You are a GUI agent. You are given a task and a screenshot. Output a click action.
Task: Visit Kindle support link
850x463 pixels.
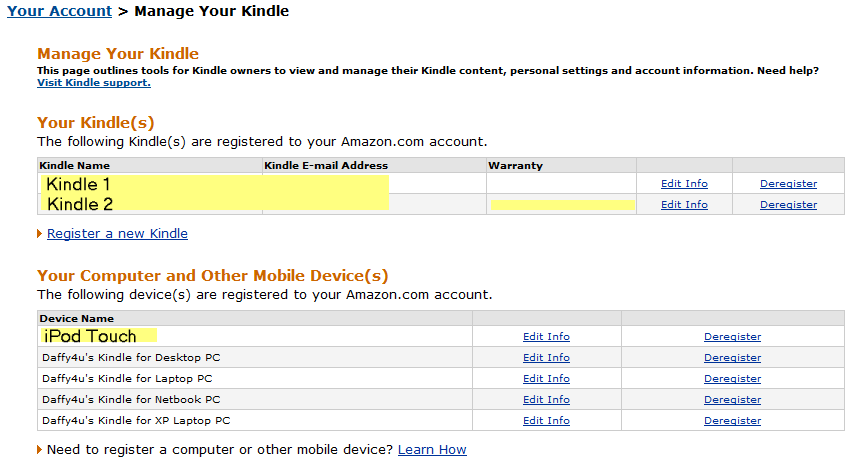(93, 82)
